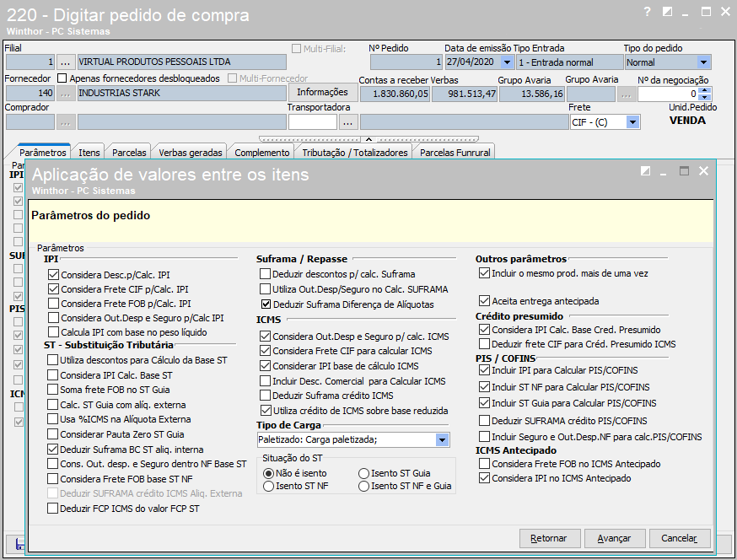Switch to the Itens tab
Screen dimensions: 737x560
pos(89,153)
